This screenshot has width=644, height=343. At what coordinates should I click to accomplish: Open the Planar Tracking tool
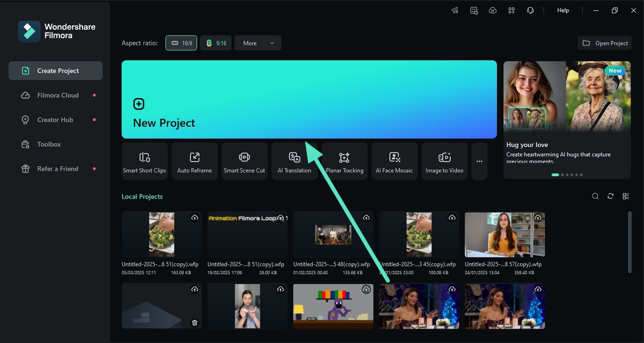(345, 161)
